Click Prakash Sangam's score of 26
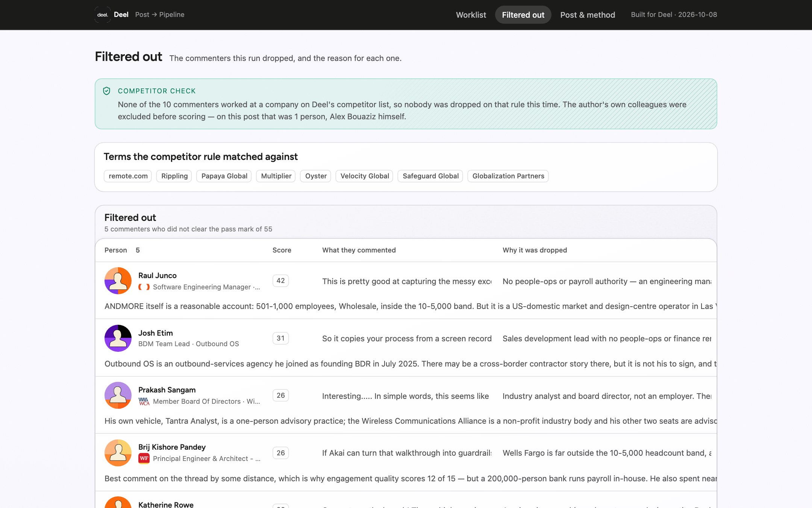This screenshot has height=508, width=812. coord(280,395)
